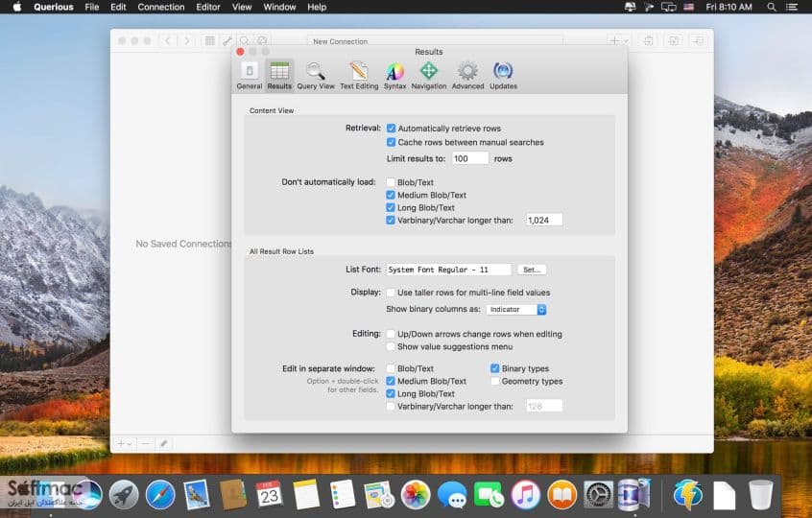Open the Show binary columns as Indicator dropdown

pyautogui.click(x=516, y=310)
